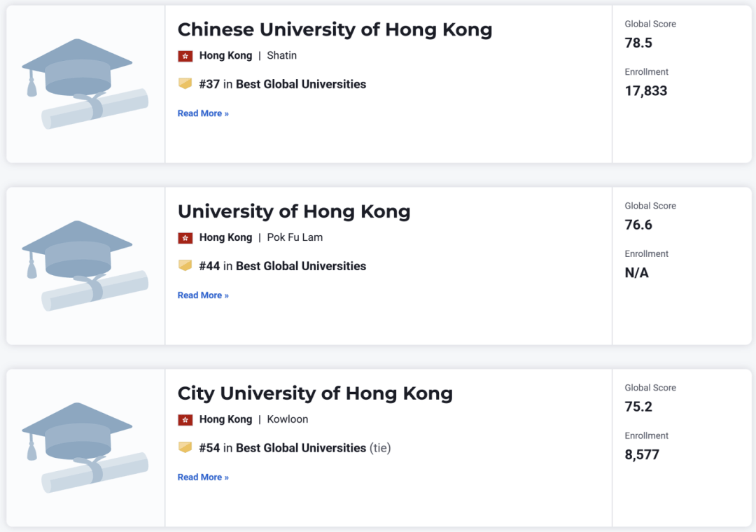Click the 8,577 enrollment figure
This screenshot has height=532, width=756.
[x=642, y=455]
